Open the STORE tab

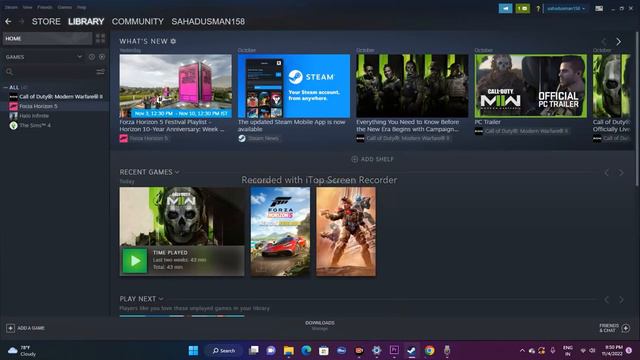46,21
